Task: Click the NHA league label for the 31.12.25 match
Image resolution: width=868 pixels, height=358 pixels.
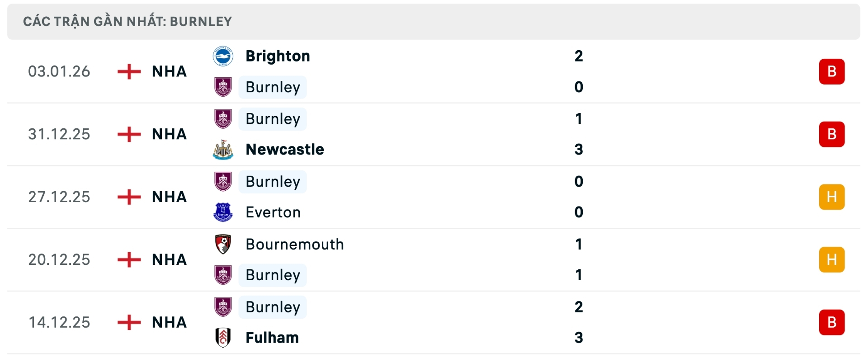Action: click(x=169, y=134)
